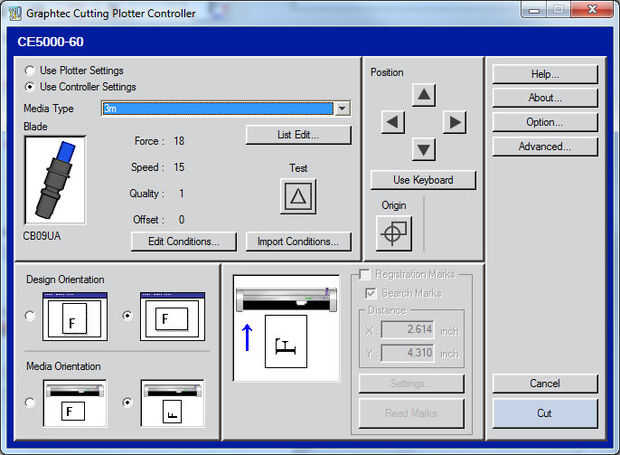This screenshot has height=455, width=620.
Task: Toggle the Registration Marks checkbox
Action: click(x=365, y=274)
